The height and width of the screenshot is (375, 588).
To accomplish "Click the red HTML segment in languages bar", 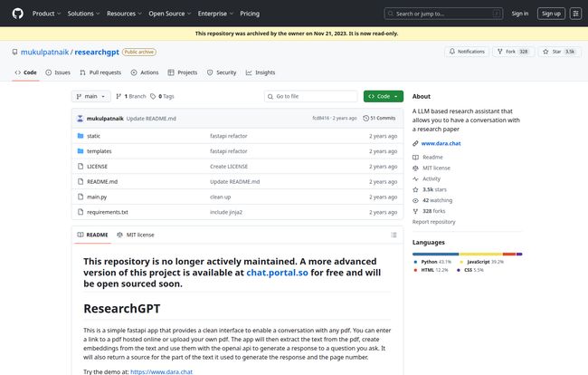I will [509, 255].
